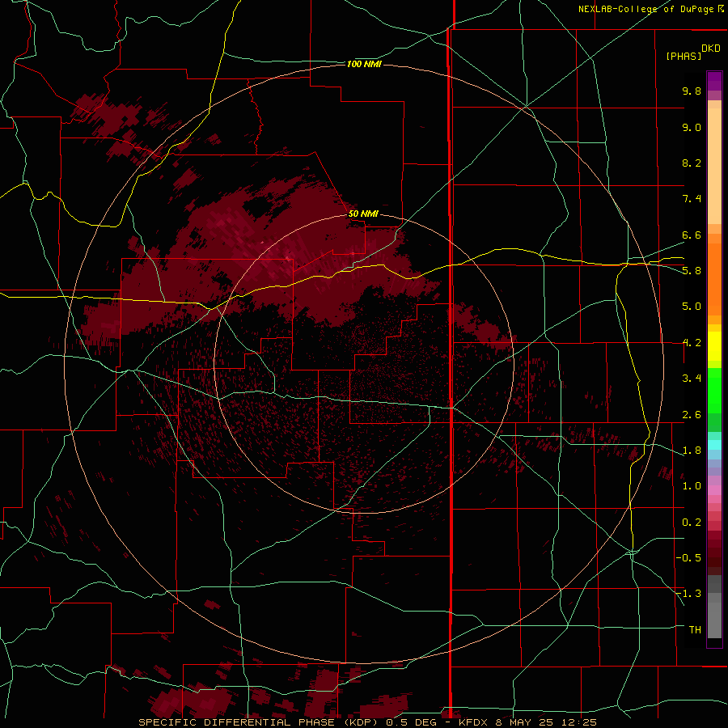Click the 50 NMI range ring label
The height and width of the screenshot is (728, 728).
pos(363,214)
